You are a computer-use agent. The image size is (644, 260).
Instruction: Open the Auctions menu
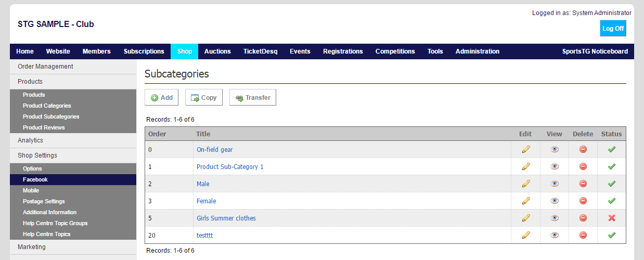coord(217,51)
